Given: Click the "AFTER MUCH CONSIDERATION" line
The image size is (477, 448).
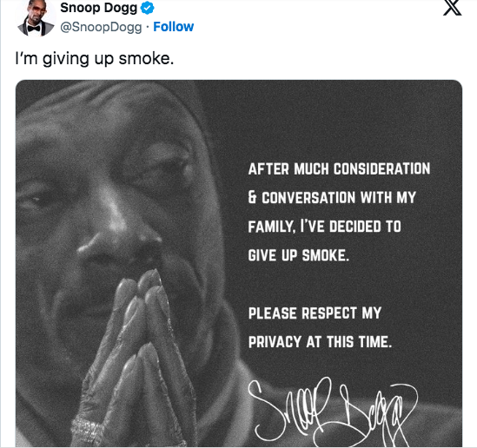Looking at the screenshot, I should pos(339,169).
